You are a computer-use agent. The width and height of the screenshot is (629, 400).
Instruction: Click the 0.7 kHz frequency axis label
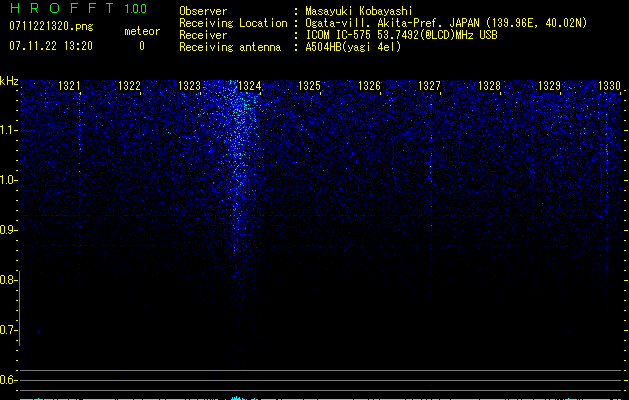coord(8,330)
